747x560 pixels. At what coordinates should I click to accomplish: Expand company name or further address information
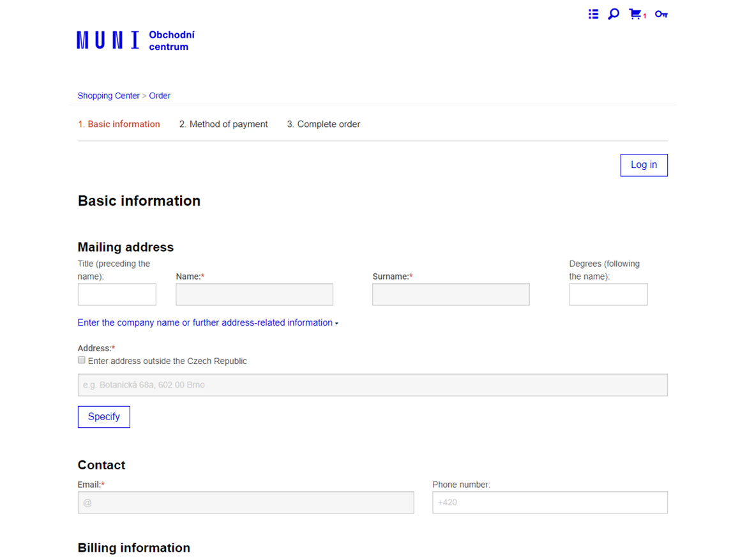coord(207,322)
